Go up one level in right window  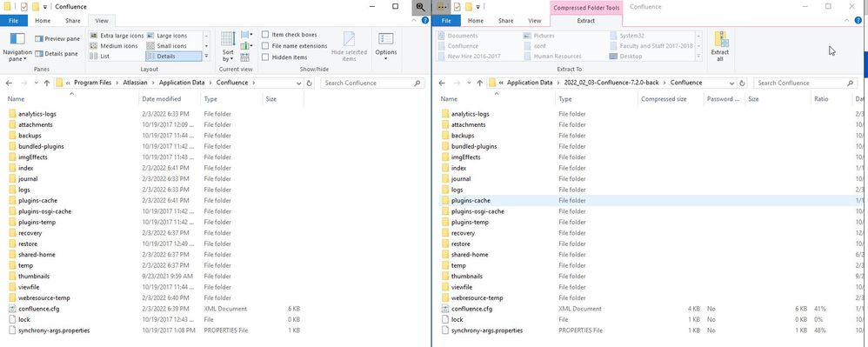point(479,83)
